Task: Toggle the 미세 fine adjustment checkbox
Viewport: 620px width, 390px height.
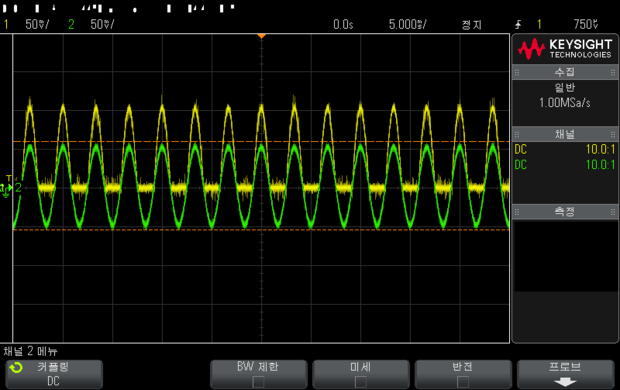Action: (x=360, y=382)
